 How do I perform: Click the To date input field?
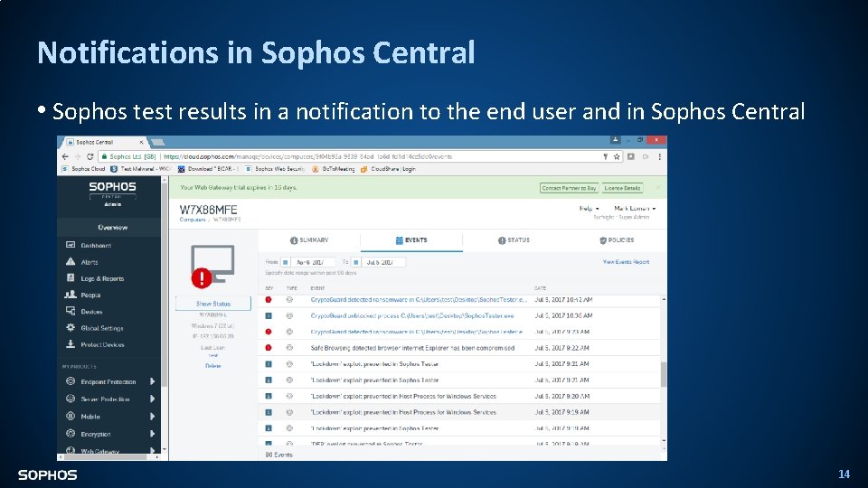[383, 262]
